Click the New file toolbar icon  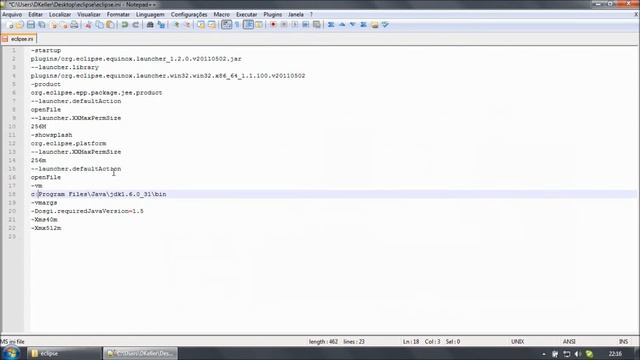click(10, 25)
